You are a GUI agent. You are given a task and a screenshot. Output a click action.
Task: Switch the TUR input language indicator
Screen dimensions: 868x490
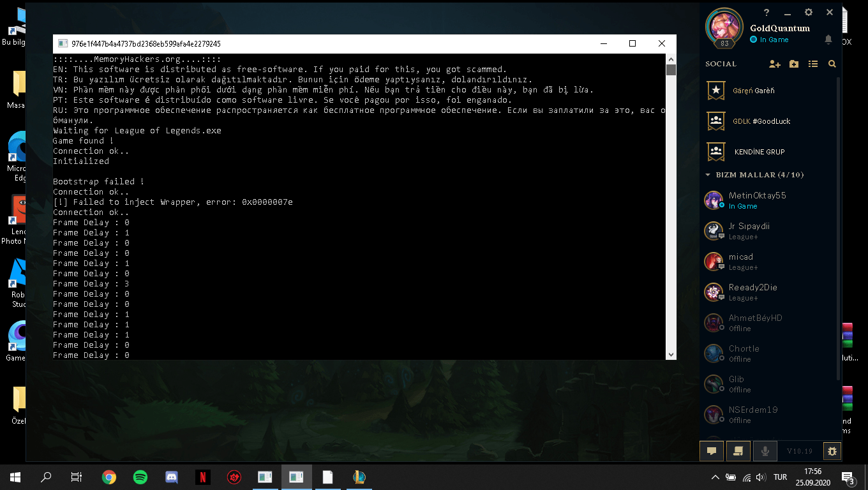[780, 477]
